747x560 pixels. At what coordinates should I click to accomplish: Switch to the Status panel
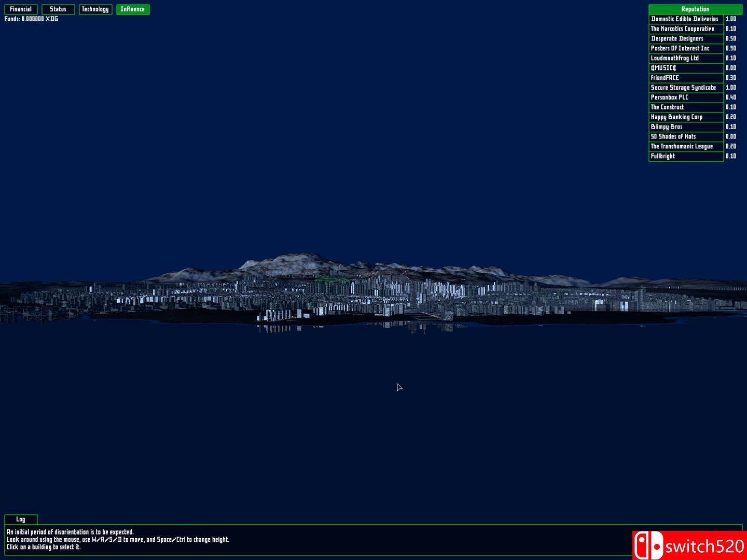58,9
